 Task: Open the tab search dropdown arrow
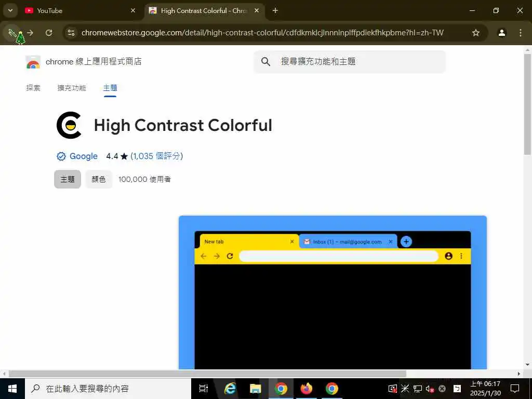tap(10, 10)
